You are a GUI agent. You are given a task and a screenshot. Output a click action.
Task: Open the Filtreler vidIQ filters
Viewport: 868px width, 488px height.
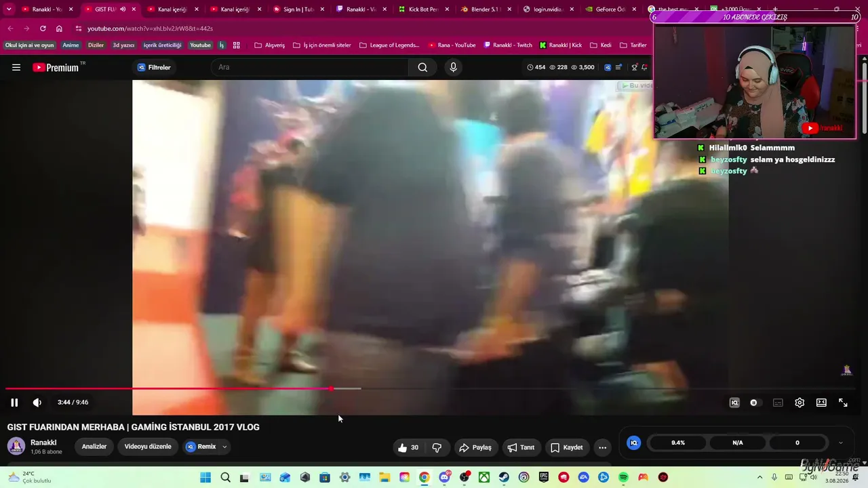tap(154, 67)
